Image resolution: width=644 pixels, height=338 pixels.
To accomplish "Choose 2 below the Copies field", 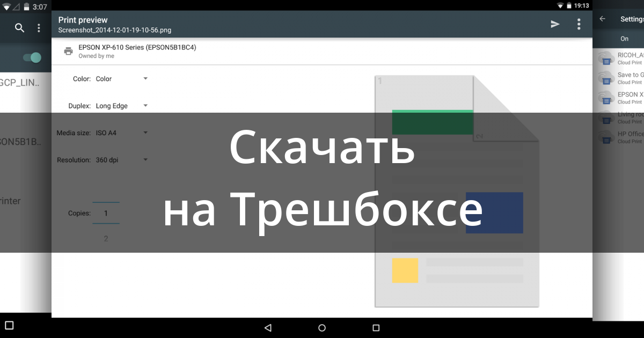I will coord(106,238).
